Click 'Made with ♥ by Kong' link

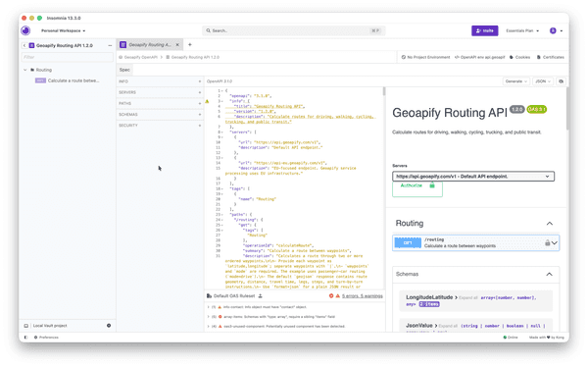(547, 338)
